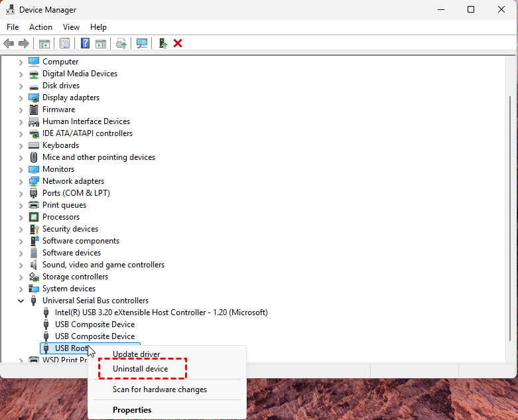518x420 pixels.
Task: Choose Properties in the context menu
Action: point(132,410)
